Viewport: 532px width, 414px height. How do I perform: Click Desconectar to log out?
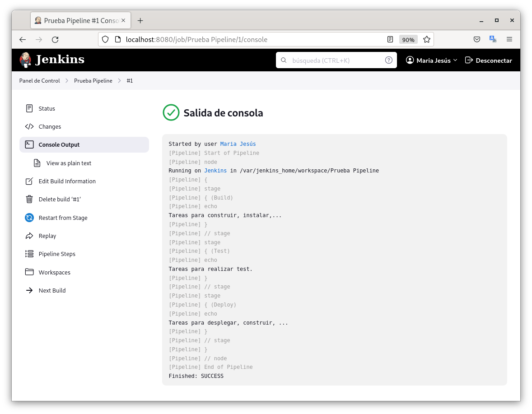point(489,60)
